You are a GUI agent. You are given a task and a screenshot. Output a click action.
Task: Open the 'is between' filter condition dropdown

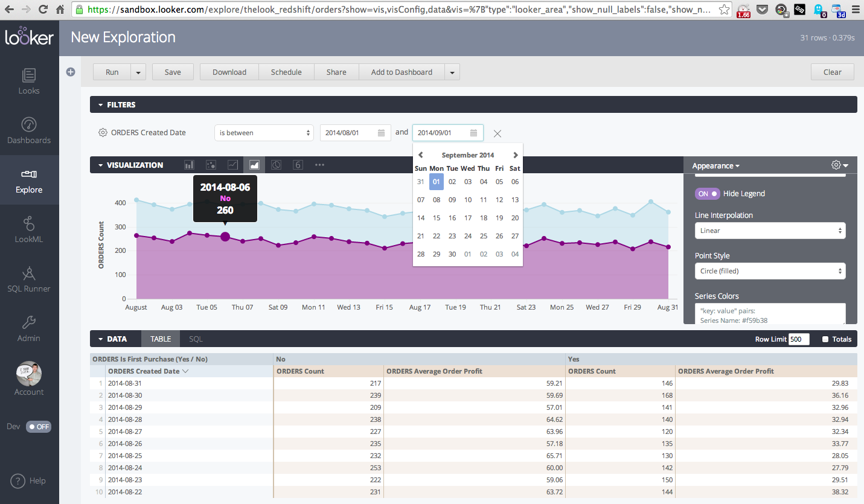point(264,133)
